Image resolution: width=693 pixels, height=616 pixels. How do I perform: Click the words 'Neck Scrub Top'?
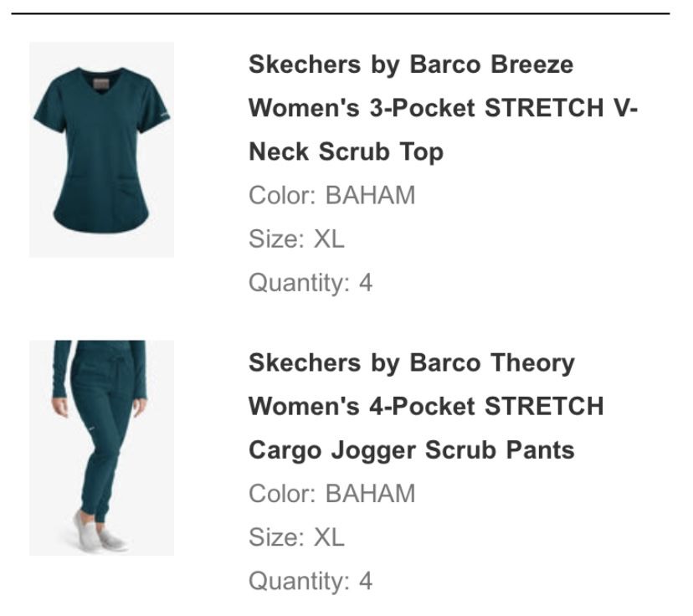346,152
